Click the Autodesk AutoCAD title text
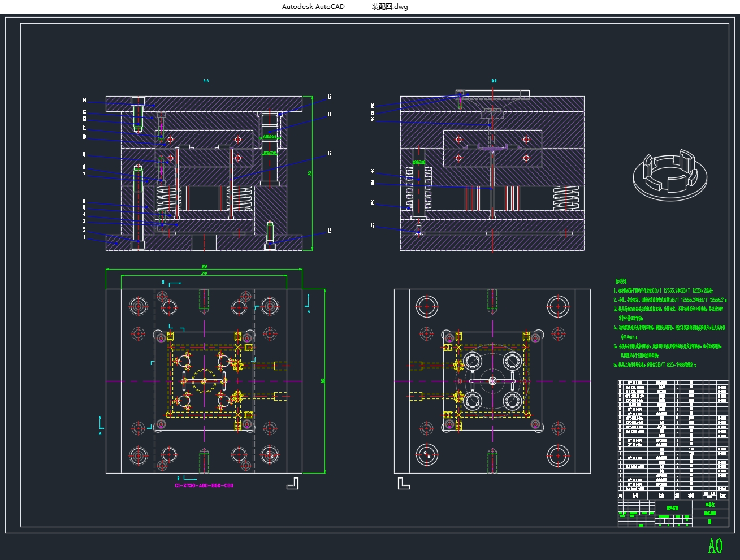Viewport: 740px width, 560px height. (313, 7)
